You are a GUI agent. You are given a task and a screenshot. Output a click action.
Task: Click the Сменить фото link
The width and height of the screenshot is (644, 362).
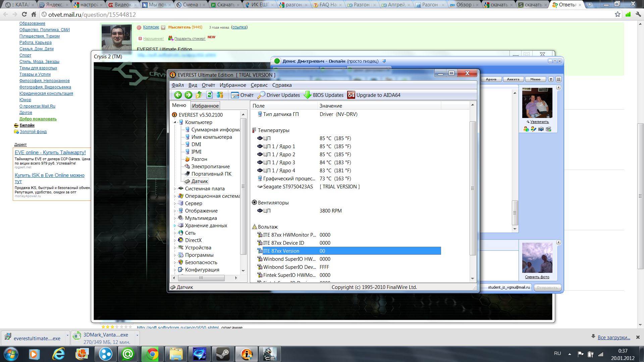[537, 277]
